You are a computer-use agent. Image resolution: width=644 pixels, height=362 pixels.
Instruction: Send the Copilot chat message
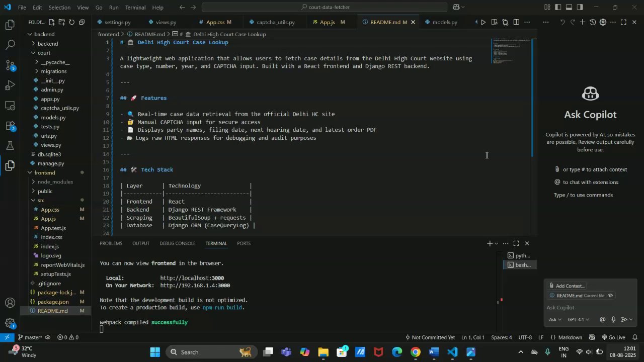click(624, 319)
